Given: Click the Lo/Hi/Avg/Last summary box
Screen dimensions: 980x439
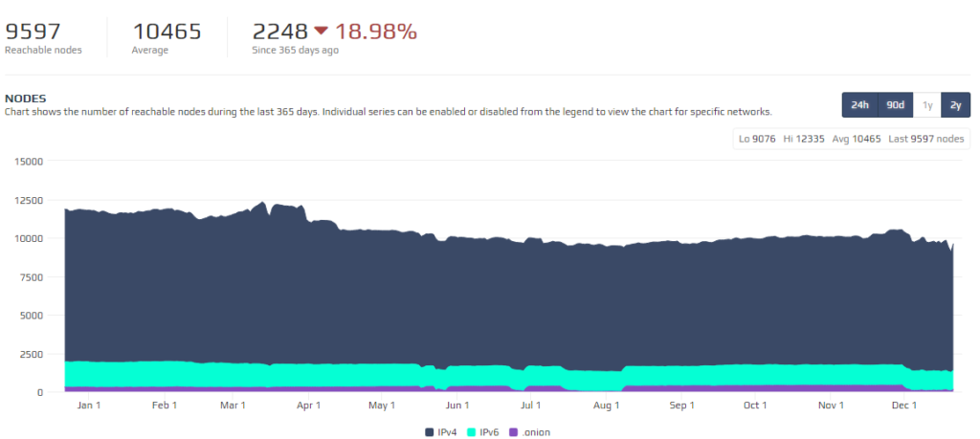Looking at the screenshot, I should pyautogui.click(x=851, y=139).
